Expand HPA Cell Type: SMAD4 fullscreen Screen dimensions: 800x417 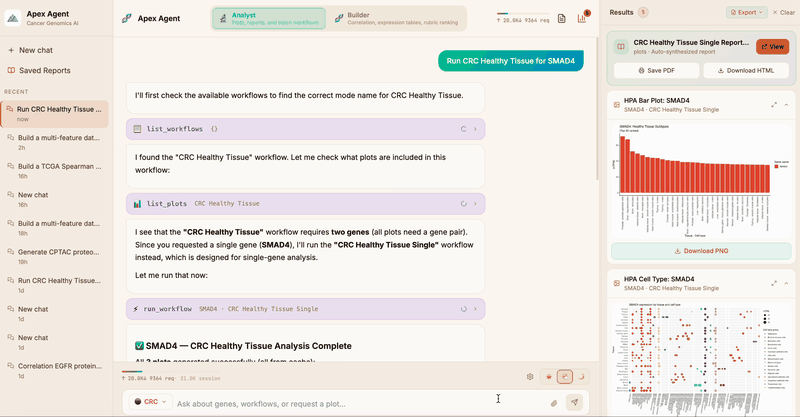(774, 283)
